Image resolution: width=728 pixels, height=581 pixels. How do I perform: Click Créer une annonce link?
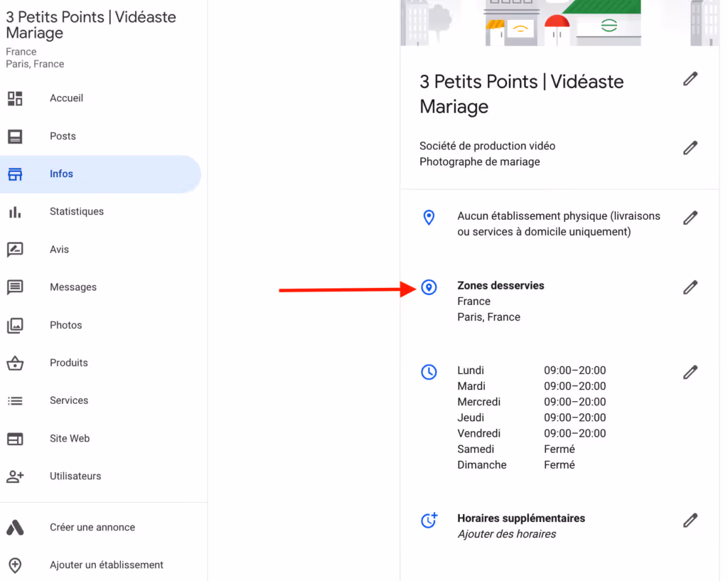[92, 528]
